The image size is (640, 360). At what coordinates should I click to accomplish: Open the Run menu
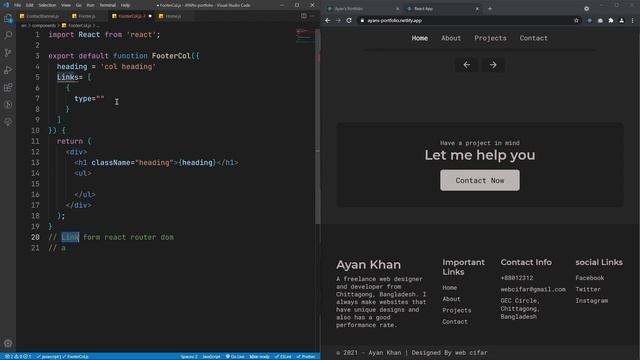pos(90,5)
